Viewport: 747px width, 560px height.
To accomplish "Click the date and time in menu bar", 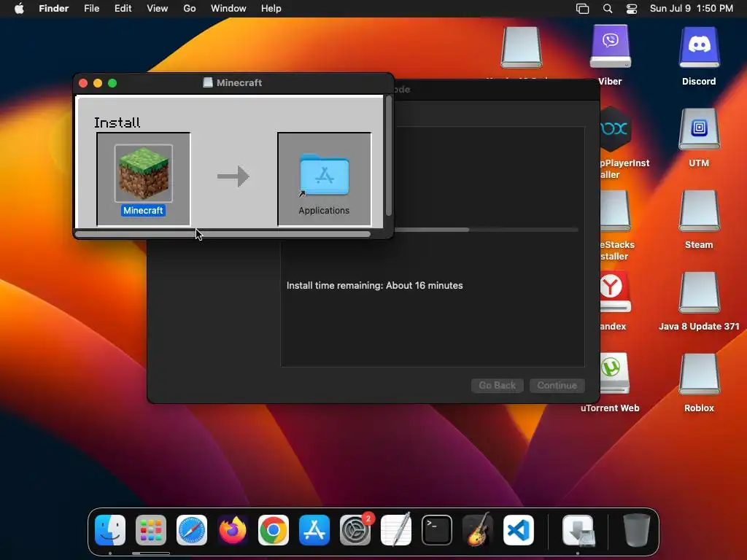I will pos(692,9).
